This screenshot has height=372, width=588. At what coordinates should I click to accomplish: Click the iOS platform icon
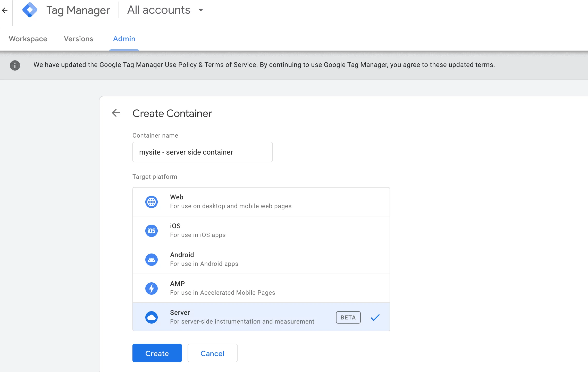point(152,231)
